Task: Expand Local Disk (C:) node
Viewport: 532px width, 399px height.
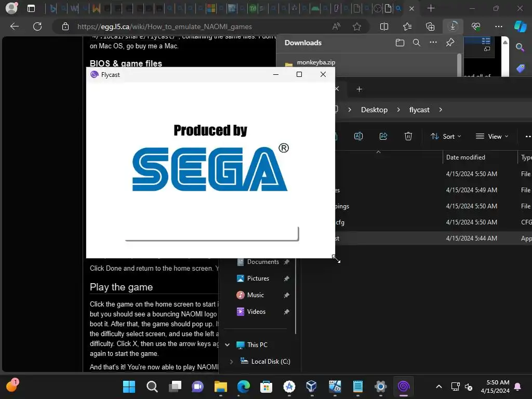Action: [231, 362]
